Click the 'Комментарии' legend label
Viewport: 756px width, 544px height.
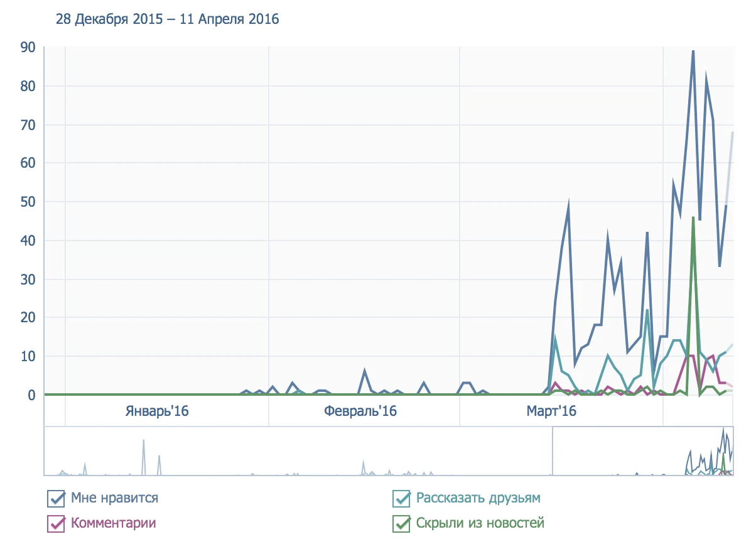[113, 523]
